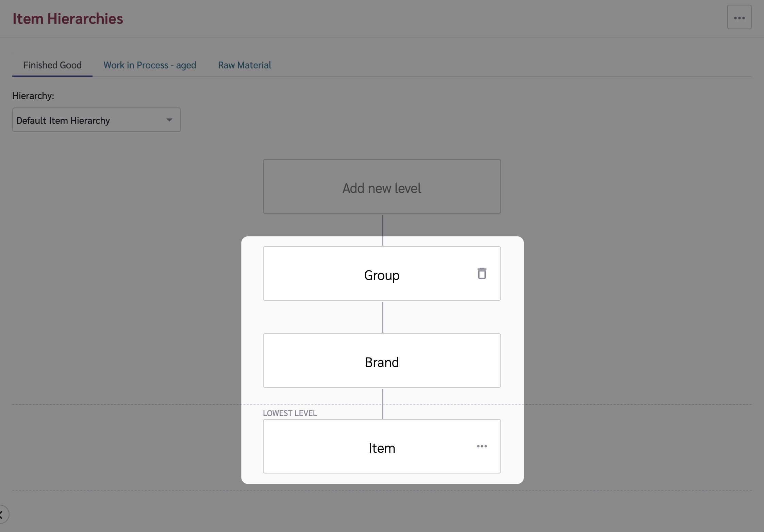The image size is (764, 532).
Task: Select the Brand hierarchy level
Action: [x=381, y=361]
